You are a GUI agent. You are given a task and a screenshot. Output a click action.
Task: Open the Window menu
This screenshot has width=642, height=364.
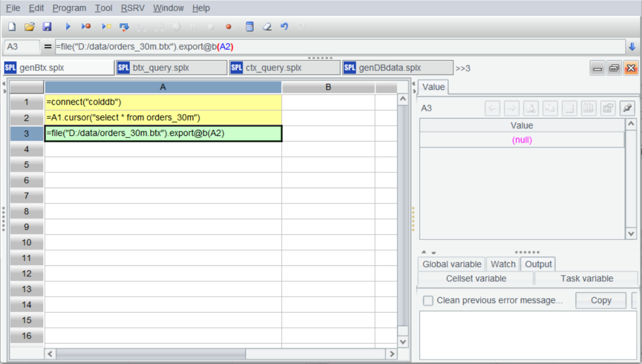168,8
